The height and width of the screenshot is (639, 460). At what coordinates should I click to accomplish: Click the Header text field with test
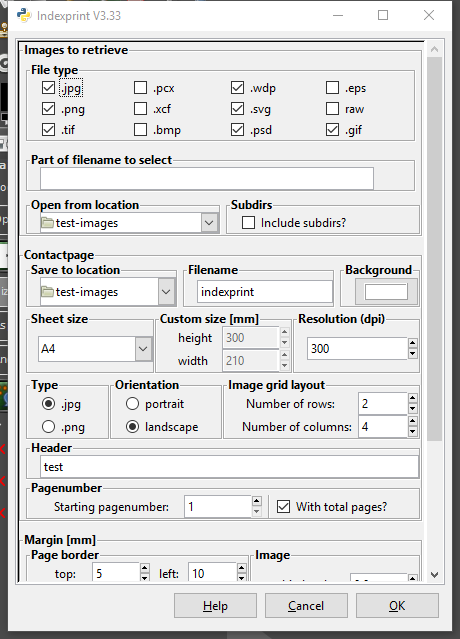pyautogui.click(x=229, y=467)
